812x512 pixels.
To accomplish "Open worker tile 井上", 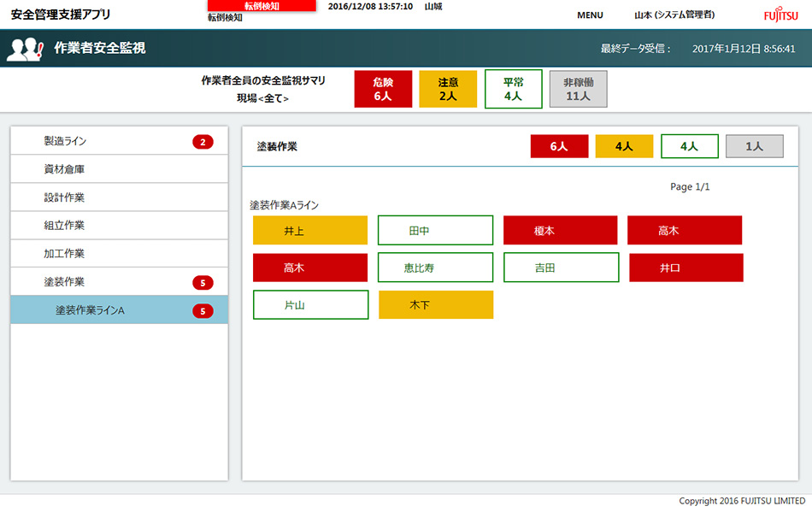I will (310, 231).
